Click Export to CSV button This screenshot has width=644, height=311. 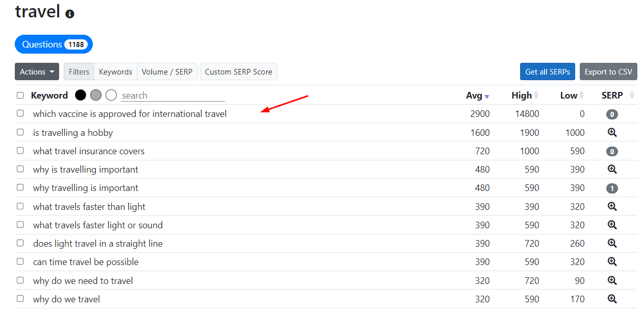pyautogui.click(x=608, y=71)
